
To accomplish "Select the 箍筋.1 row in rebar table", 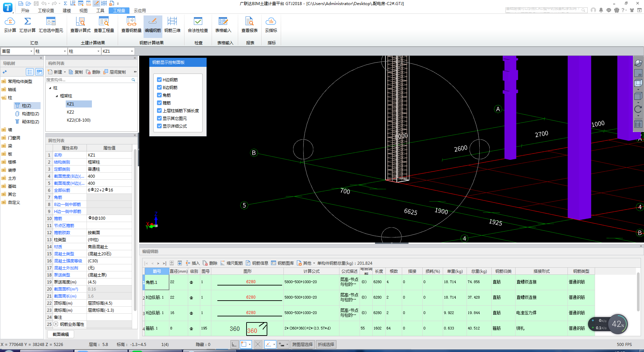I will coord(369,328).
